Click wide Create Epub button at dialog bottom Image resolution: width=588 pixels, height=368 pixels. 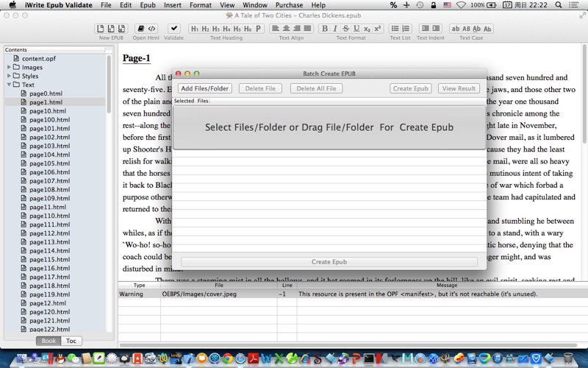329,262
